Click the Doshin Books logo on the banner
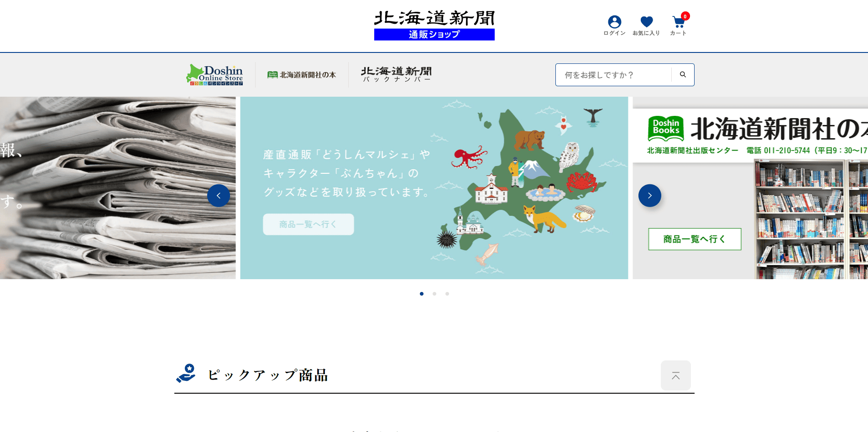The width and height of the screenshot is (868, 432). point(666,128)
